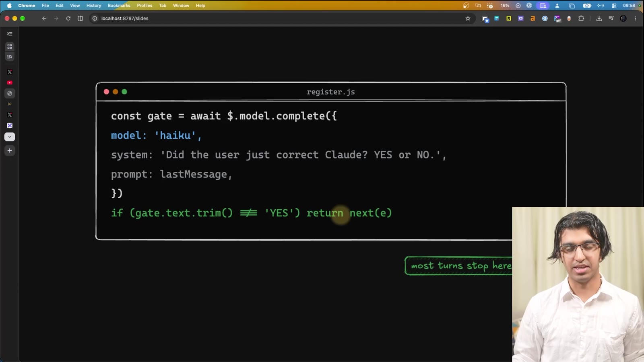Expand the collapsed tabs chevron in sidebar
The height and width of the screenshot is (362, 644).
10,137
